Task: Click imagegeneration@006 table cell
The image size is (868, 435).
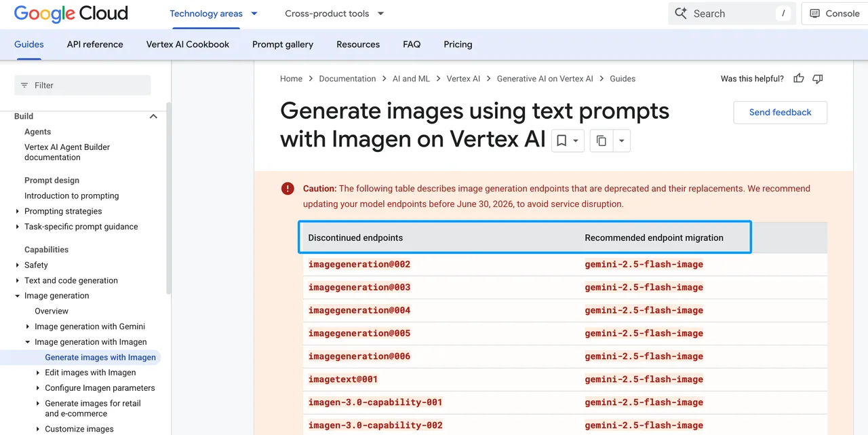Action: [x=359, y=356]
